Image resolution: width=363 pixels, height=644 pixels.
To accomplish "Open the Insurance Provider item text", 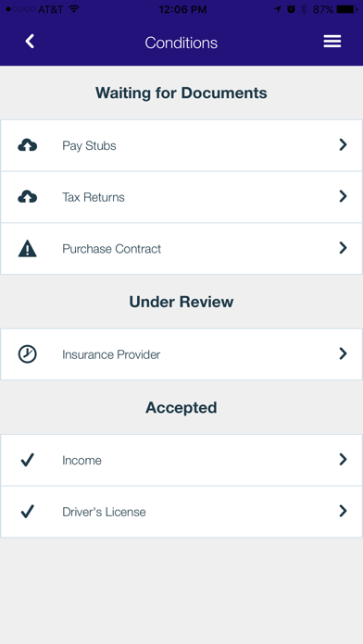I will click(111, 354).
